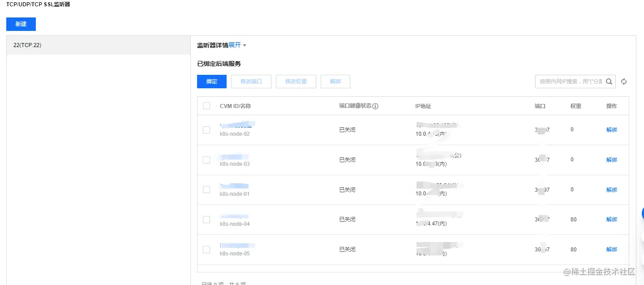Image resolution: width=644 pixels, height=285 pixels.
Task: Check the box for k8s-node-04
Action: click(206, 220)
